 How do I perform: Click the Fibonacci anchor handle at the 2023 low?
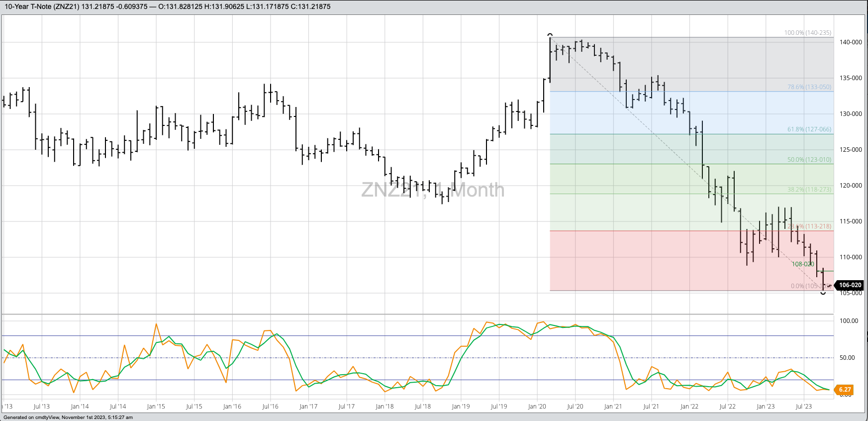point(823,293)
